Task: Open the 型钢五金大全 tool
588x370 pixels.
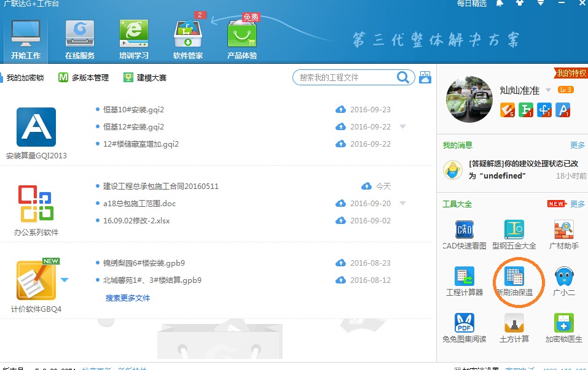Action: coord(514,235)
